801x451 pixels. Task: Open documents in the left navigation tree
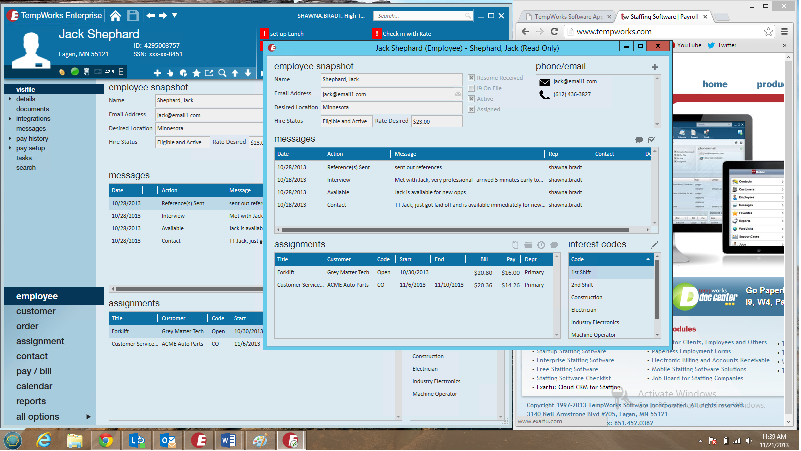click(33, 109)
